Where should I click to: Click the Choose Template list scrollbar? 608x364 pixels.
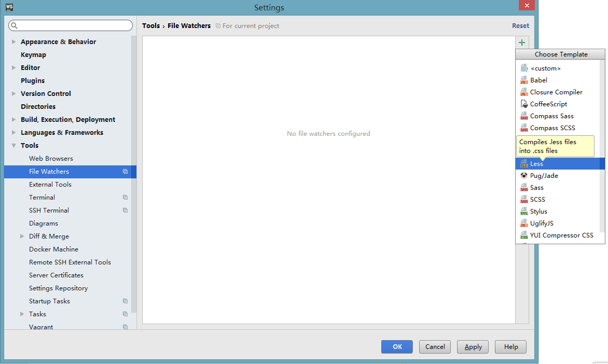pyautogui.click(x=602, y=145)
